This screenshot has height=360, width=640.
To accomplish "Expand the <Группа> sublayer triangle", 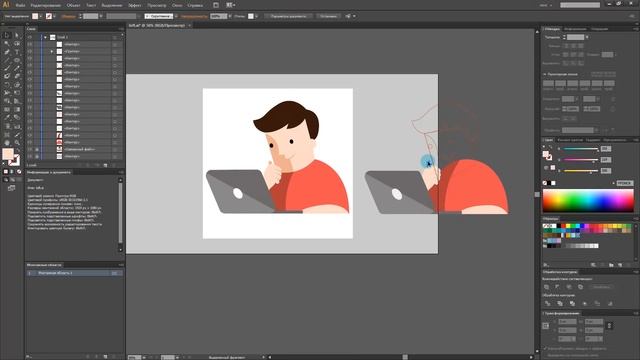I will 52,51.
